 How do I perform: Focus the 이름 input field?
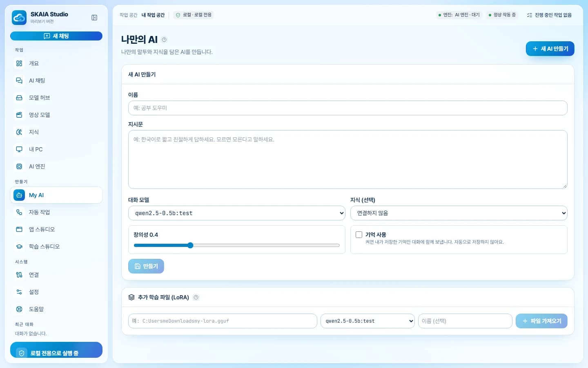coord(348,108)
